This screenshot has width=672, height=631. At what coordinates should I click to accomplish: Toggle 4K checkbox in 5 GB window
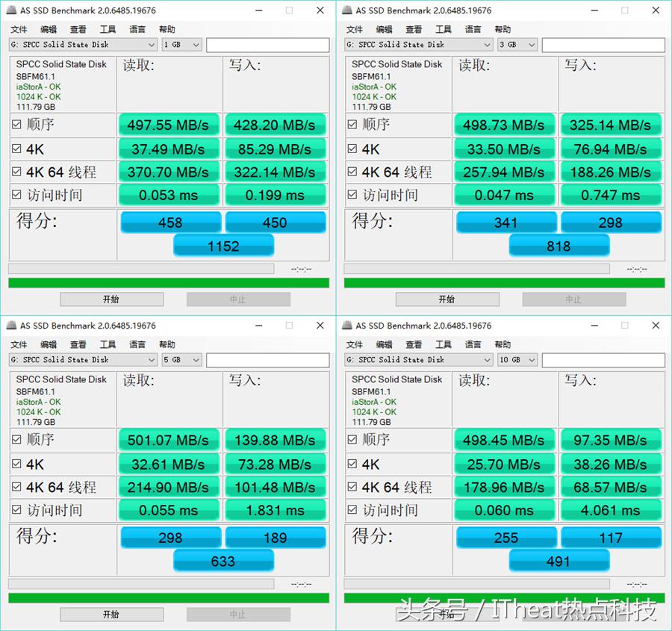pyautogui.click(x=16, y=464)
